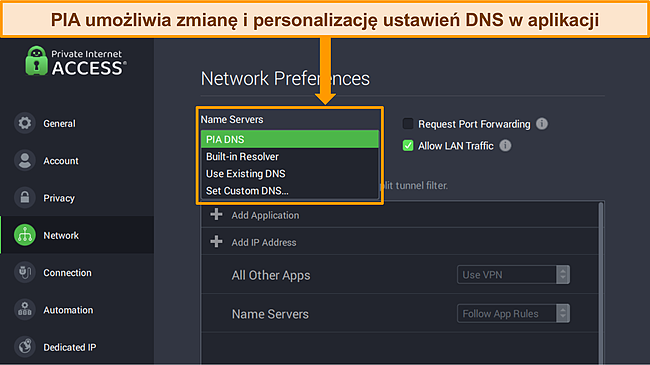Click the Allow LAN Traffic label
The image size is (650, 365).
coord(456,146)
